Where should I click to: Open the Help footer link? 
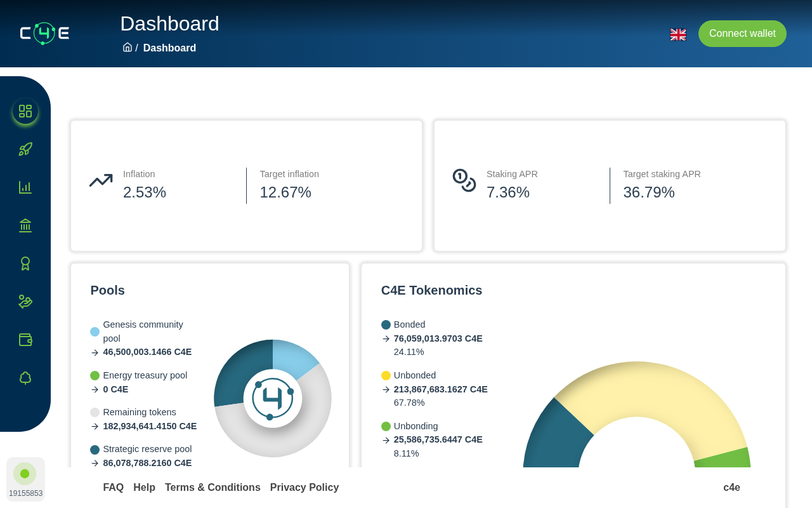tap(144, 487)
